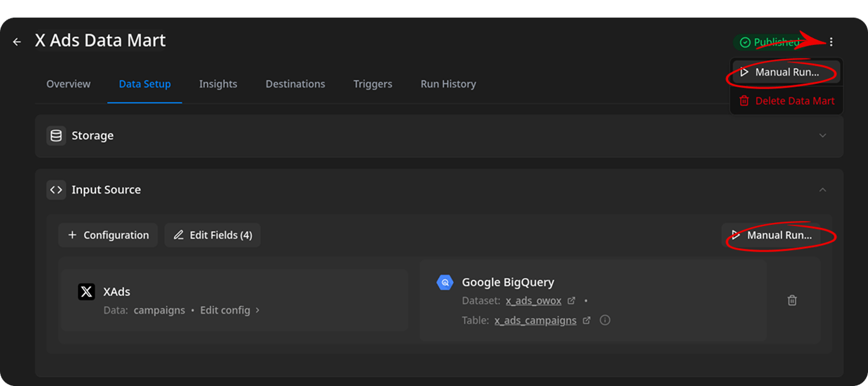Open the Run History tab
The image size is (868, 386).
(448, 84)
